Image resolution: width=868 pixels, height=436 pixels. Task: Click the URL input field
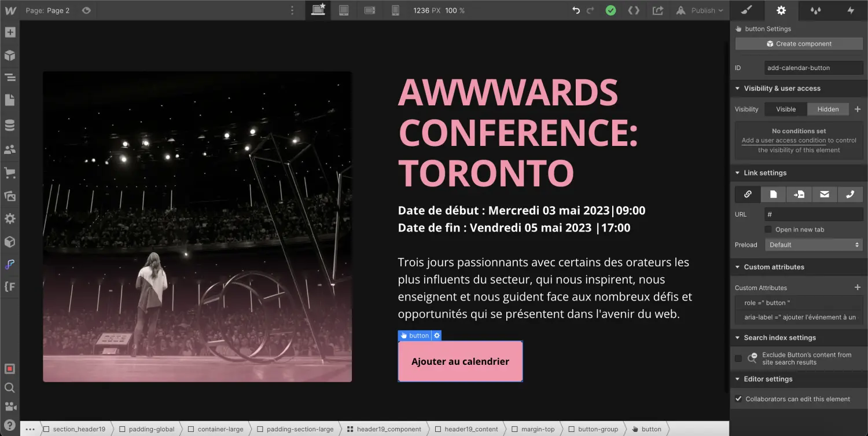[814, 214]
